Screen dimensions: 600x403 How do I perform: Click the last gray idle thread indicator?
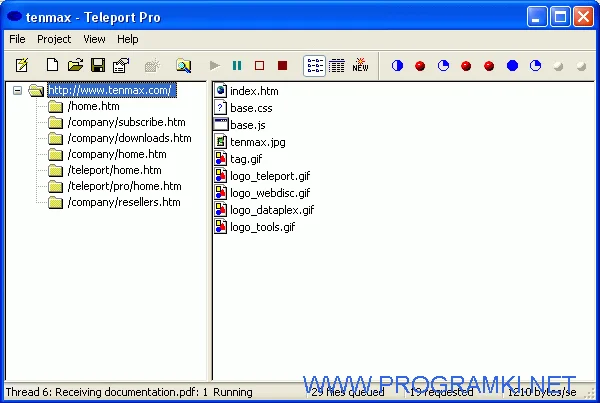pos(581,66)
